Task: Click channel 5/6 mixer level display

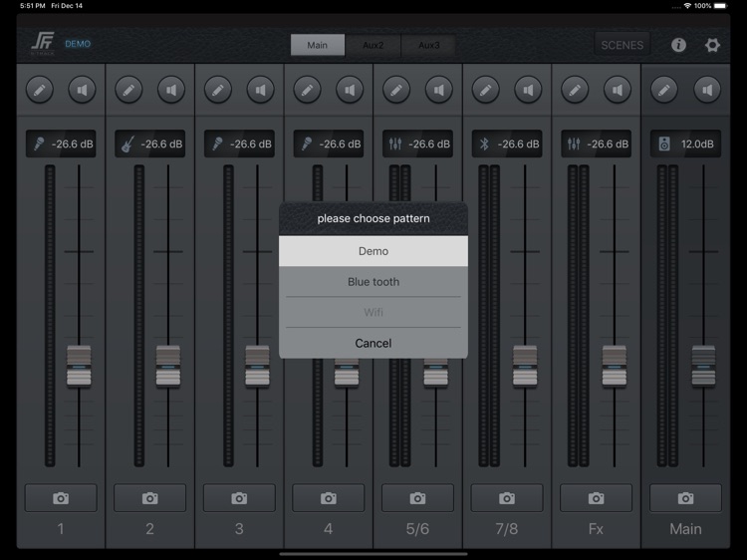Action: point(417,143)
